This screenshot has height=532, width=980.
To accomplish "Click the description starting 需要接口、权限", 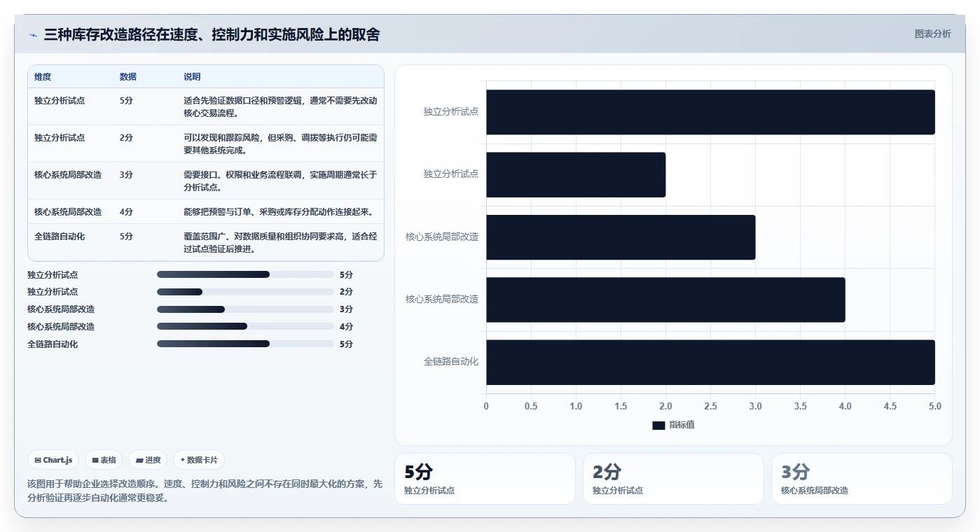I will coord(280,181).
